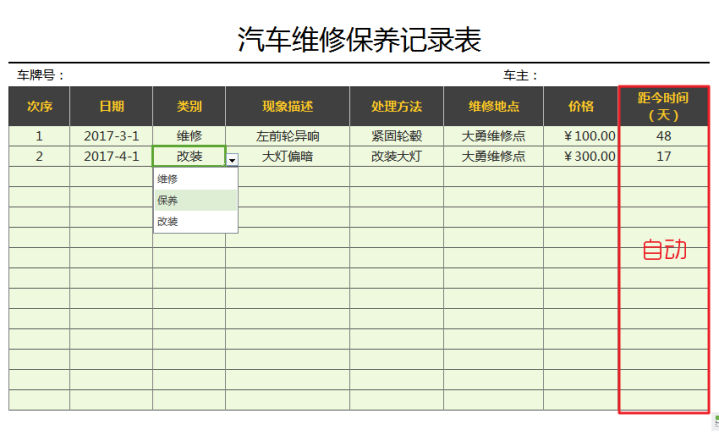Screen dimensions: 719x441
Task: Select the date cell 2017-4-1
Action: [x=111, y=156]
